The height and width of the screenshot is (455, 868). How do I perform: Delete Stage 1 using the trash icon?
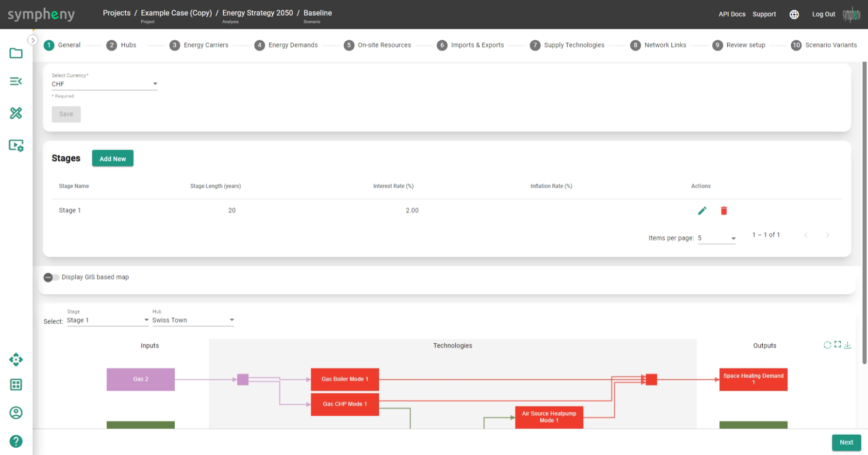pos(724,211)
